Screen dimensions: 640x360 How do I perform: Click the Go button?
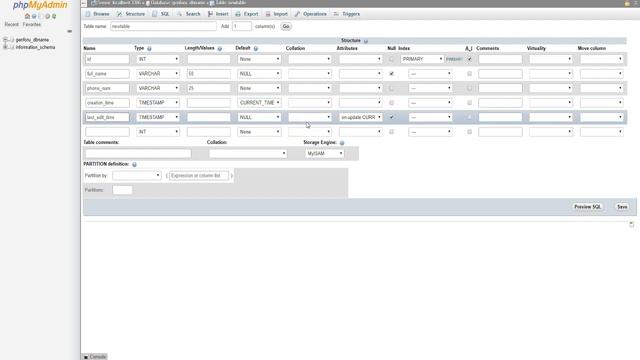tap(286, 27)
